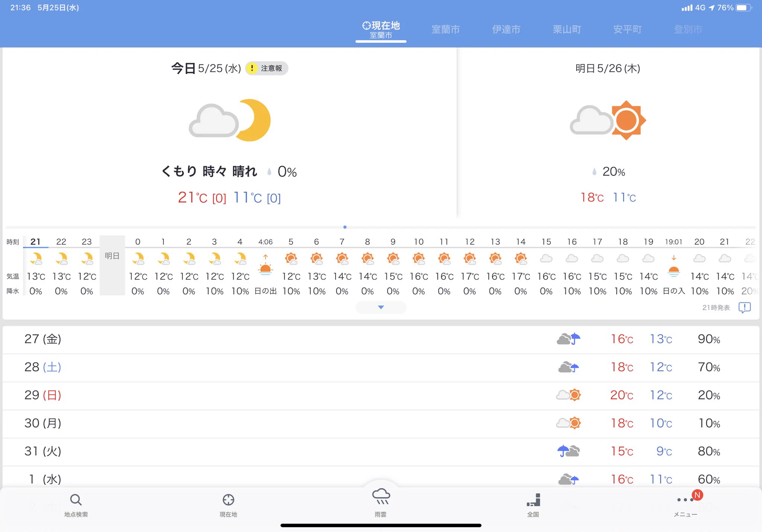The height and width of the screenshot is (532, 762).
Task: Switch to the 栗山町 location tab
Action: click(567, 29)
